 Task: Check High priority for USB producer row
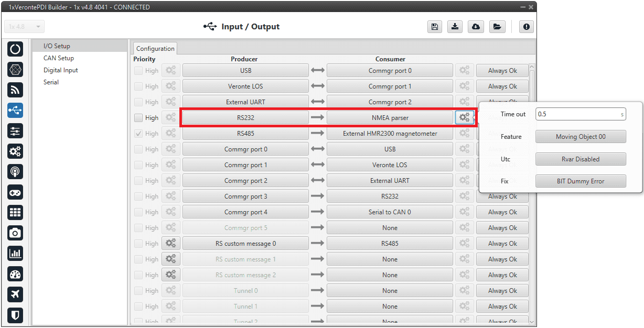(138, 71)
